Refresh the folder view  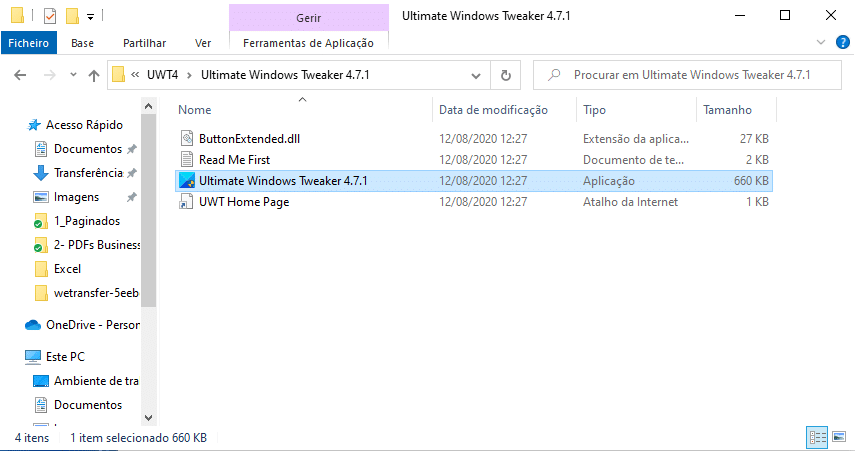[505, 75]
